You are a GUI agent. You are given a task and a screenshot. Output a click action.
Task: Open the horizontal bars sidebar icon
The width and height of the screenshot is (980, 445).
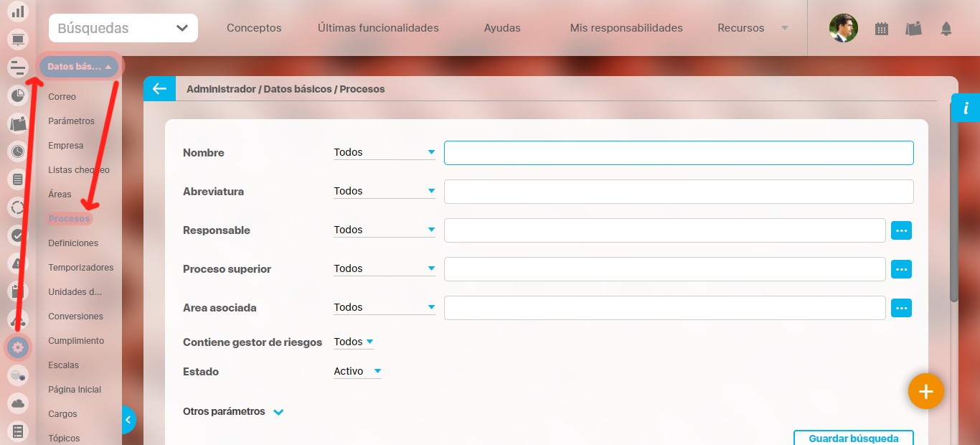click(18, 68)
